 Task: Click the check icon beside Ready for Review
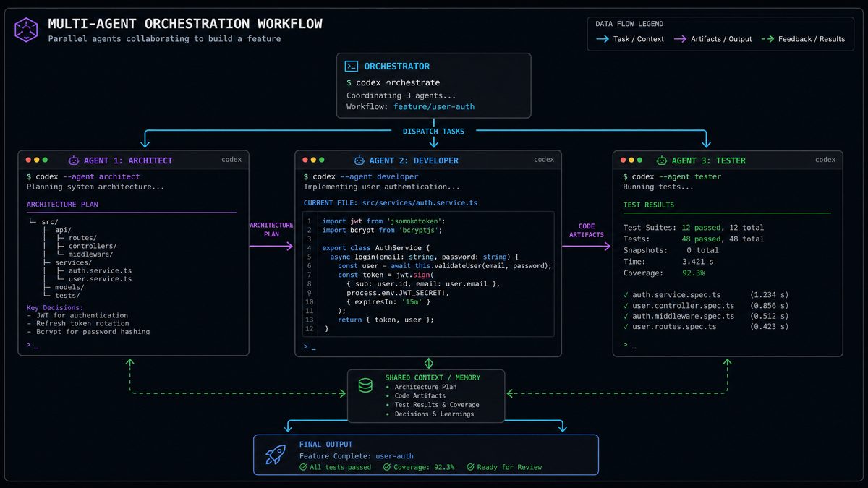[x=470, y=467]
